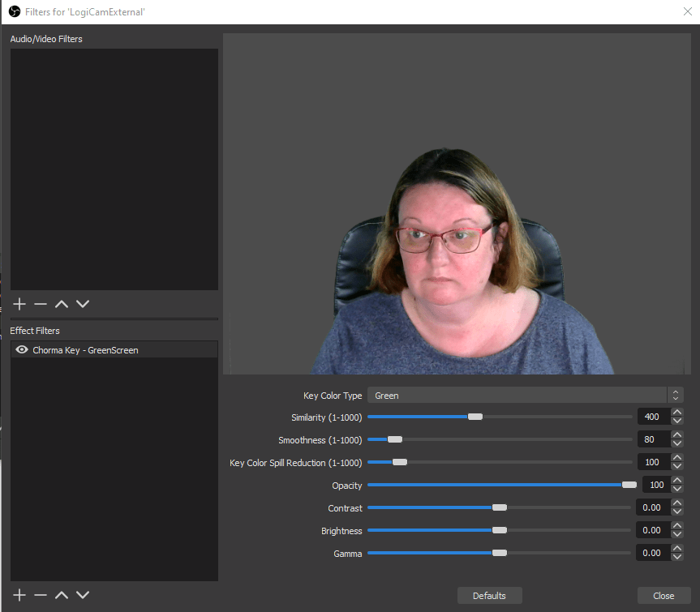Click the Brightness slider handle

[x=500, y=530]
